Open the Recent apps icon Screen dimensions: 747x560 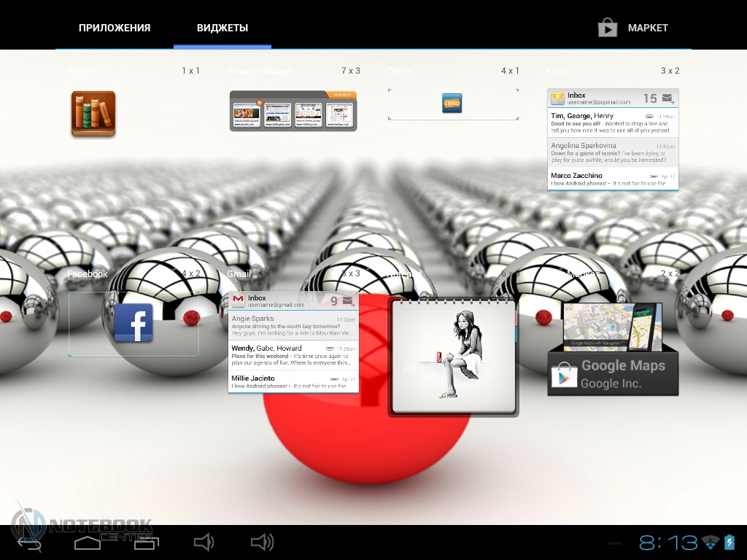pyautogui.click(x=146, y=542)
